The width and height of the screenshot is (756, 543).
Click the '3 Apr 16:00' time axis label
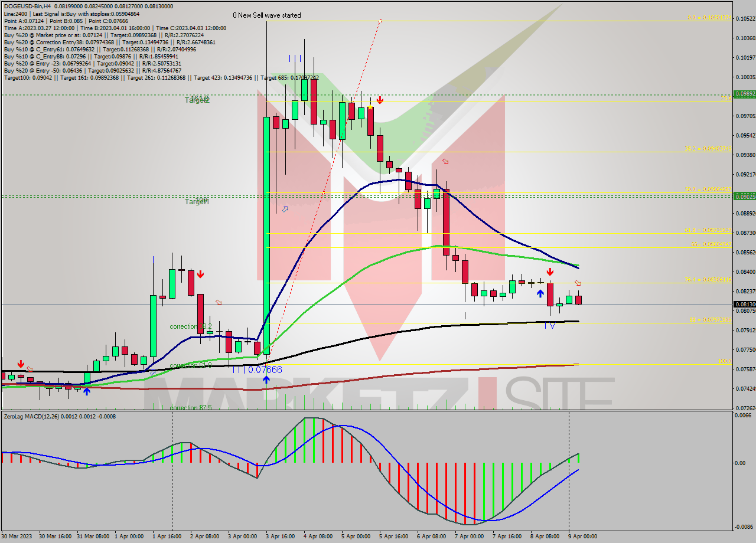click(x=279, y=537)
